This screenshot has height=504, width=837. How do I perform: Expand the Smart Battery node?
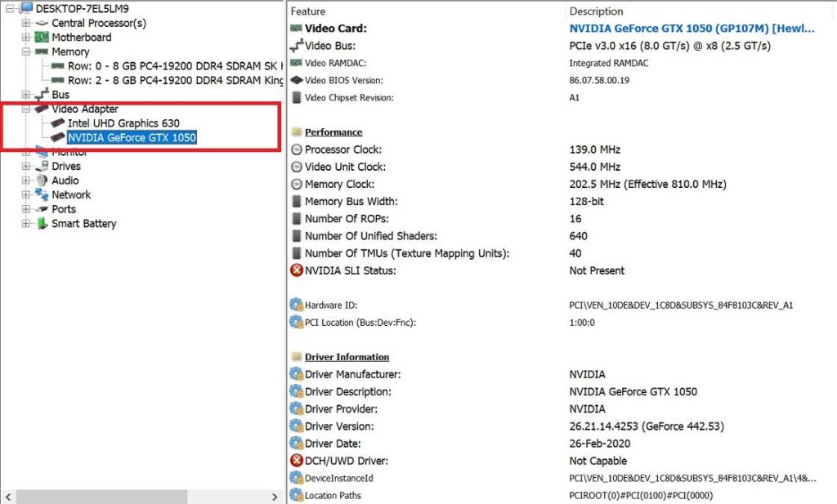pyautogui.click(x=25, y=224)
